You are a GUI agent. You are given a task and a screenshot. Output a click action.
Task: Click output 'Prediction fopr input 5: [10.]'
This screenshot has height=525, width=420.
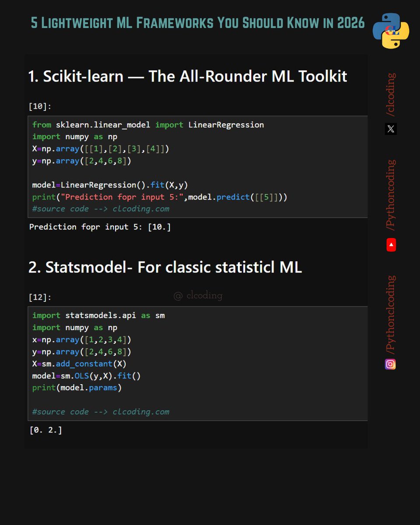(100, 227)
